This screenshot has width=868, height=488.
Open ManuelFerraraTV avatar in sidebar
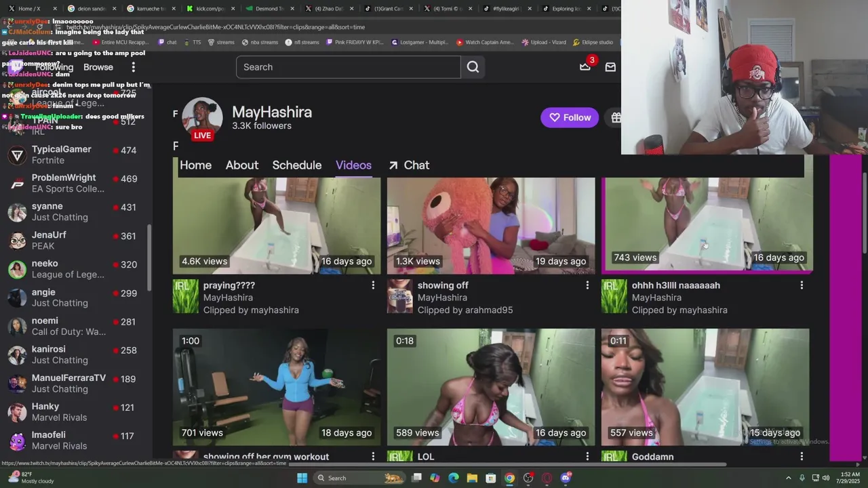point(17,384)
